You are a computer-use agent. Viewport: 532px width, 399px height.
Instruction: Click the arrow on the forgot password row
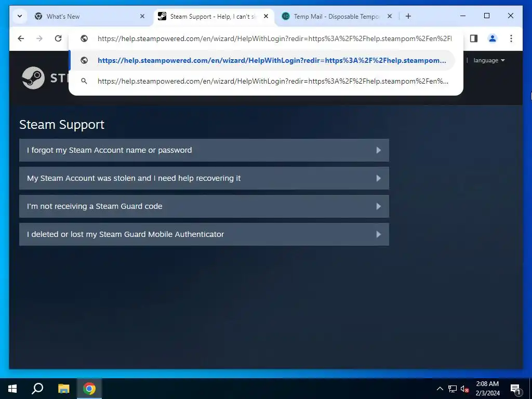tap(379, 150)
